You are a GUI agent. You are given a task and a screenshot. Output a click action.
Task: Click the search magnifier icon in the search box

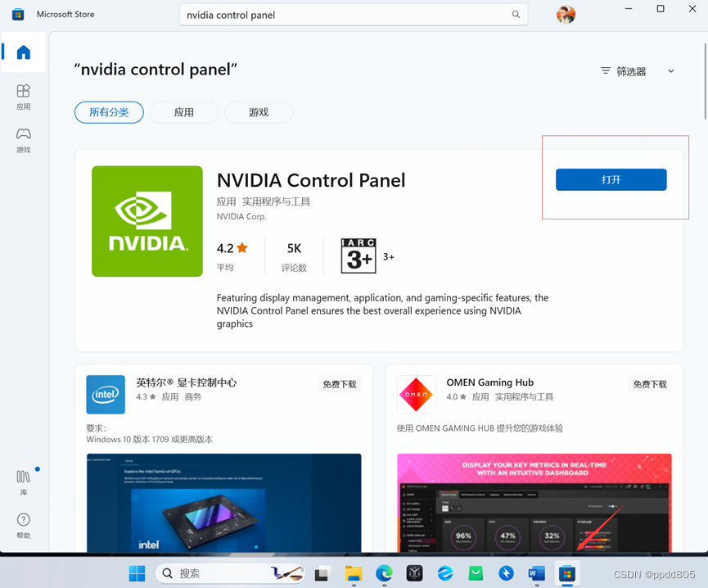point(516,15)
